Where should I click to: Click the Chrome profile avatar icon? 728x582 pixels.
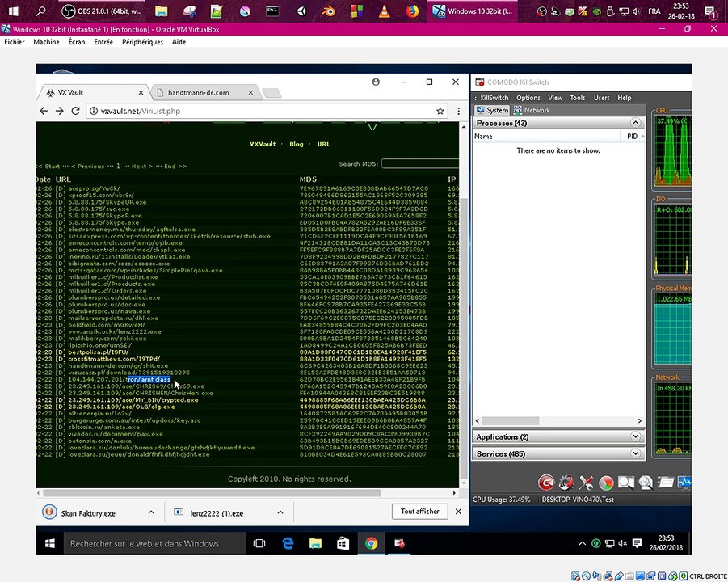pos(376,82)
